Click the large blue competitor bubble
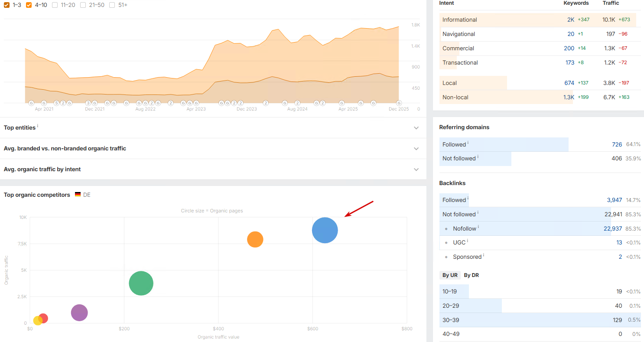 [x=325, y=230]
